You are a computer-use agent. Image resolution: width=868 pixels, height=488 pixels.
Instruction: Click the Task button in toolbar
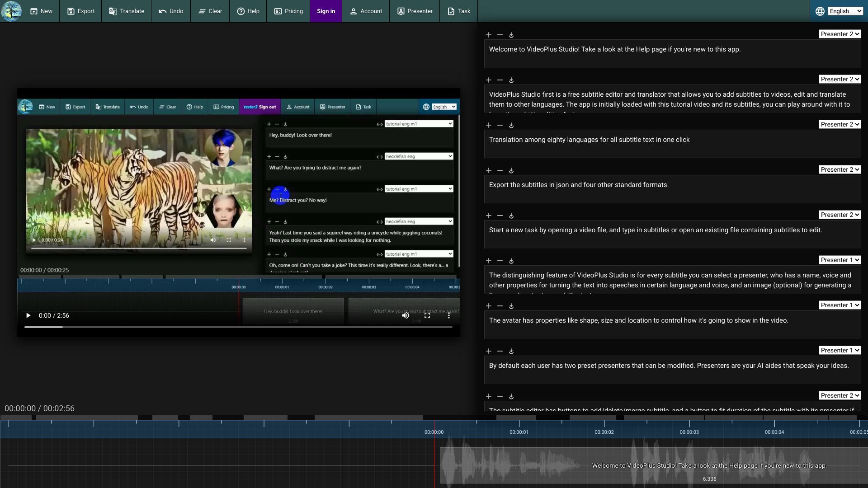pos(458,11)
